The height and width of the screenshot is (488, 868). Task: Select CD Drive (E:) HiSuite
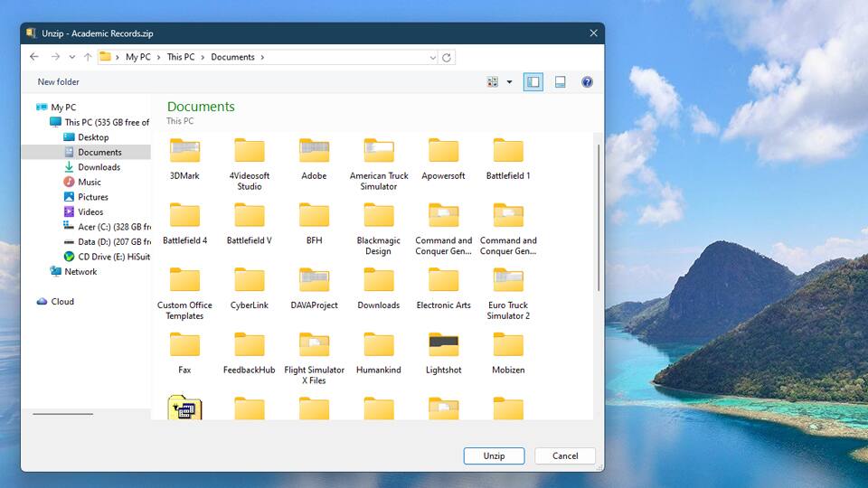(x=107, y=257)
